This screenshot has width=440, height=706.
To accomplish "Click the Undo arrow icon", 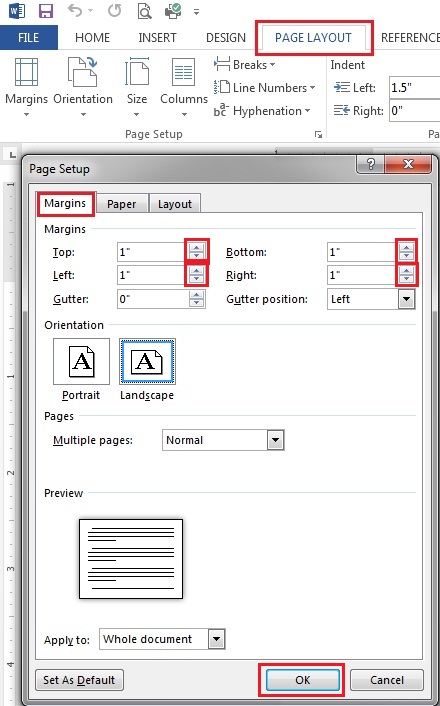I will click(75, 11).
